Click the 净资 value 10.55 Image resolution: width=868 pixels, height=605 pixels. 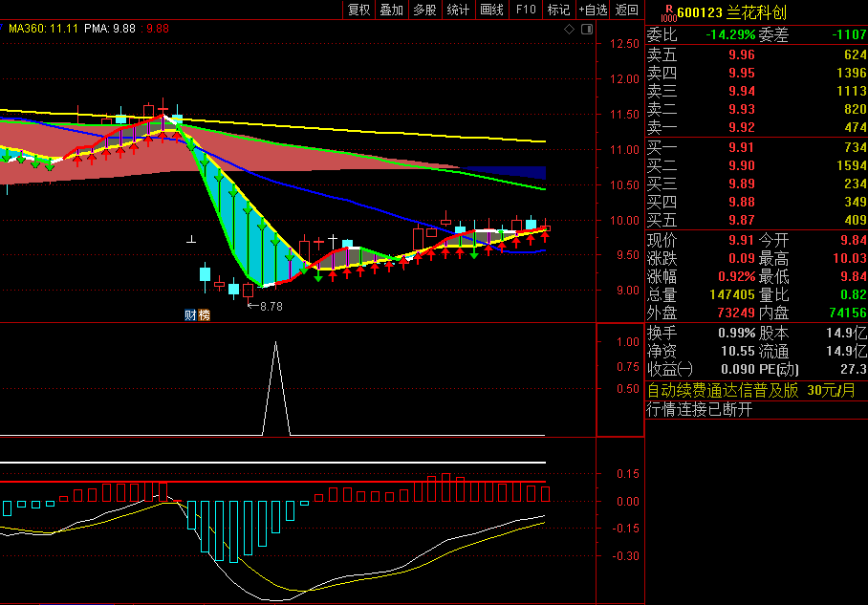click(738, 352)
